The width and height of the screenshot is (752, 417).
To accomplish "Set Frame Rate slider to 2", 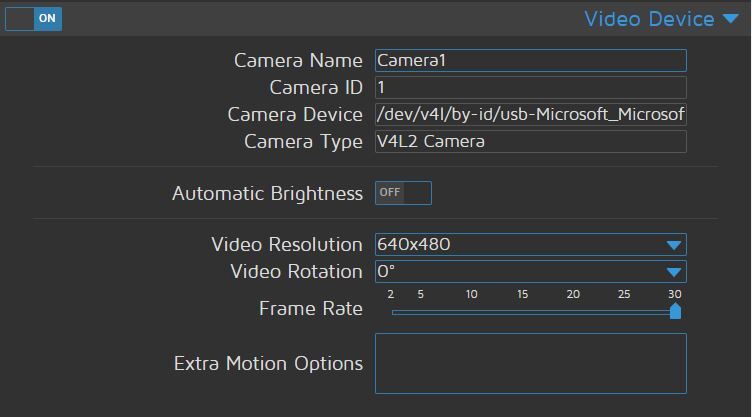I will [x=391, y=312].
